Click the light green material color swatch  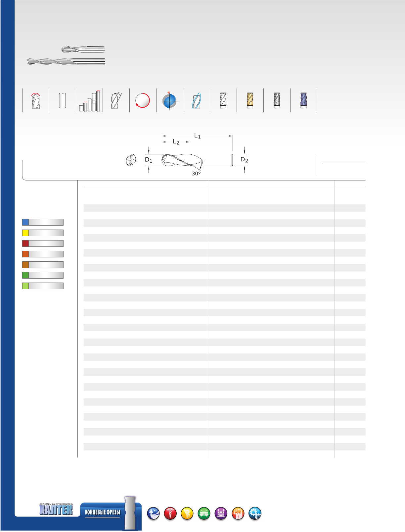[x=25, y=286]
